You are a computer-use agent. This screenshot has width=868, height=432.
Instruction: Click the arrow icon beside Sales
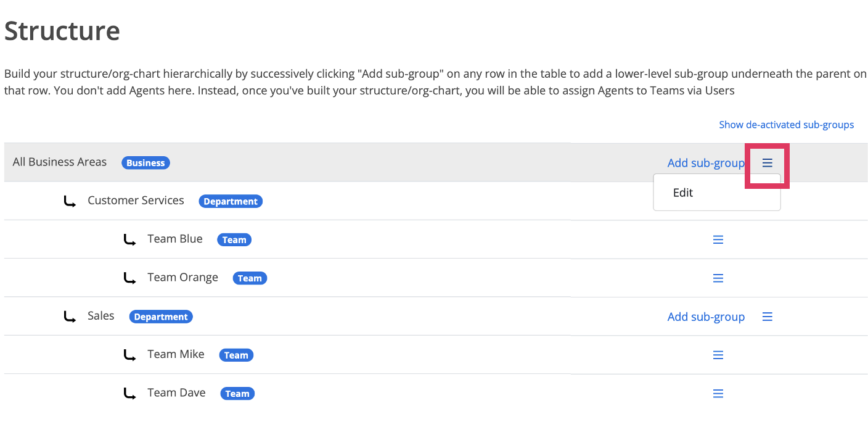pos(70,317)
